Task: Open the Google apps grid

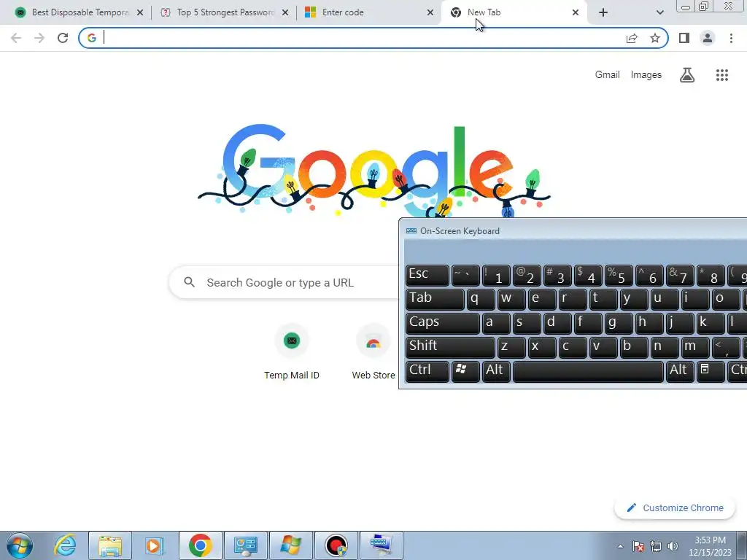Action: [722, 75]
